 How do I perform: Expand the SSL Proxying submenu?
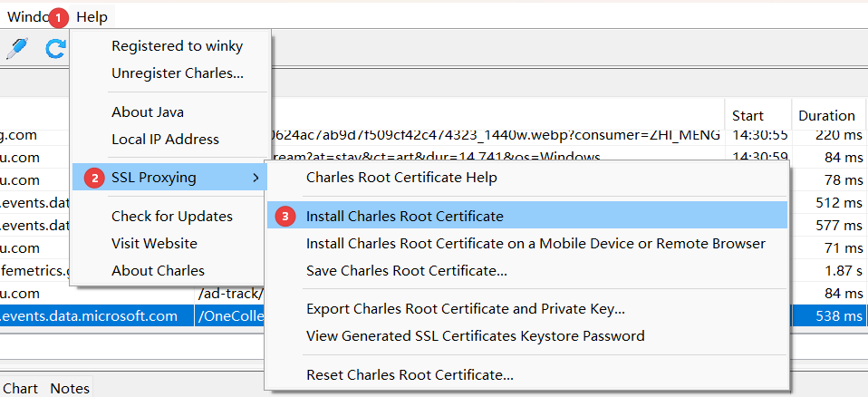click(170, 178)
